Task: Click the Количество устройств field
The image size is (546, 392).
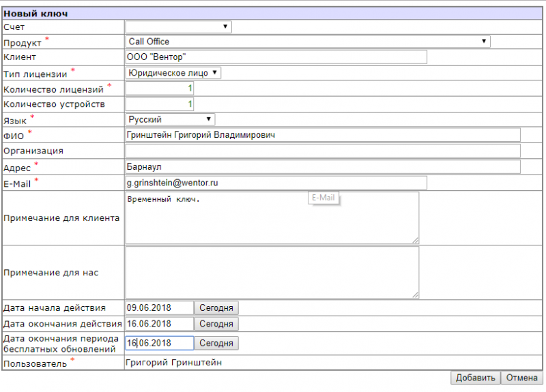Action: (160, 104)
